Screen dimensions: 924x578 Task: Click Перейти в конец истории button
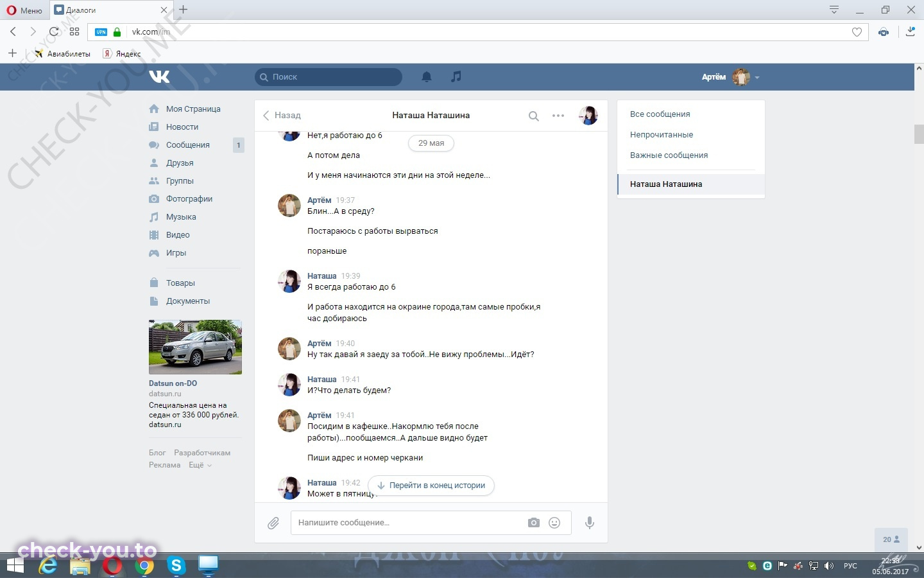pyautogui.click(x=431, y=486)
